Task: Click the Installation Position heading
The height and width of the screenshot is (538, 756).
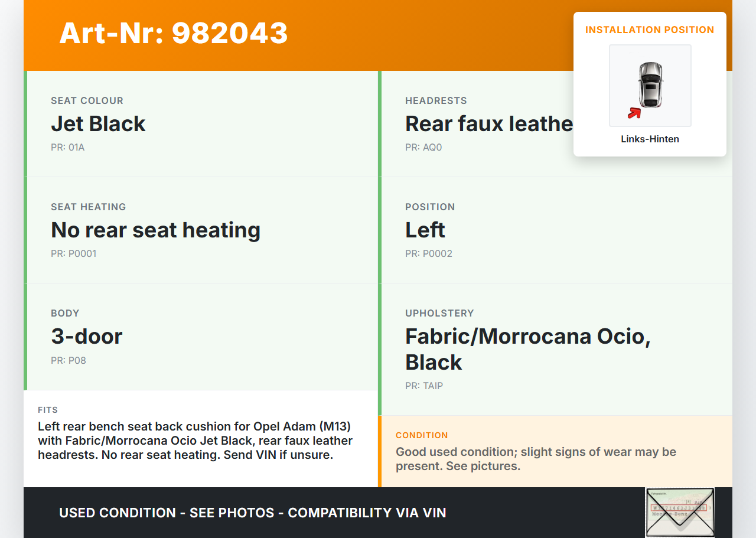Action: 650,30
